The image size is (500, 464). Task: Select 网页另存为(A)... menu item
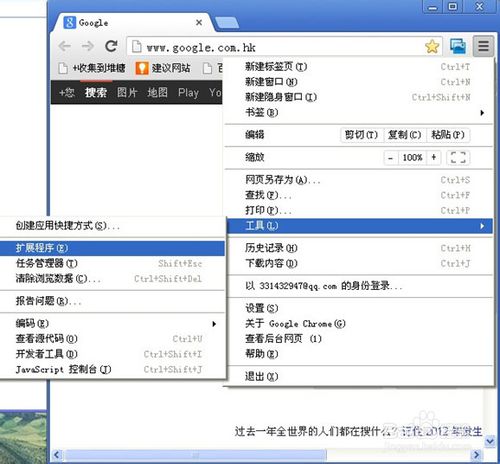[x=358, y=180]
